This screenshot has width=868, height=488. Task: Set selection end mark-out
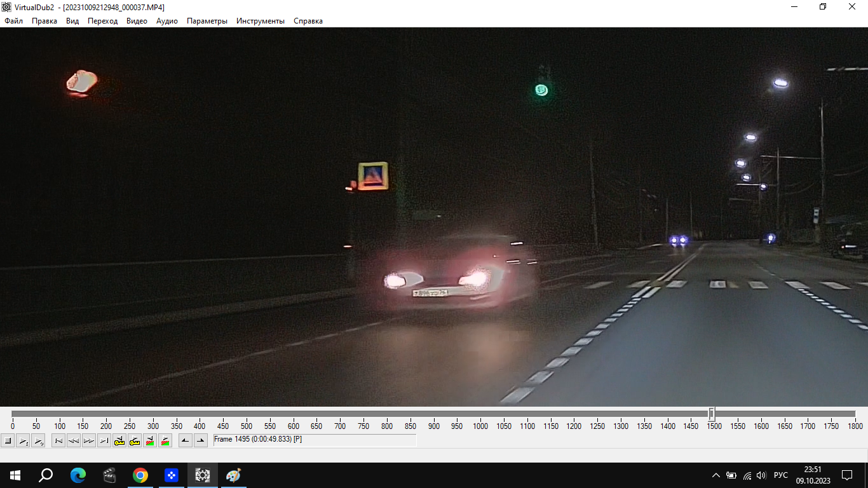click(x=201, y=440)
